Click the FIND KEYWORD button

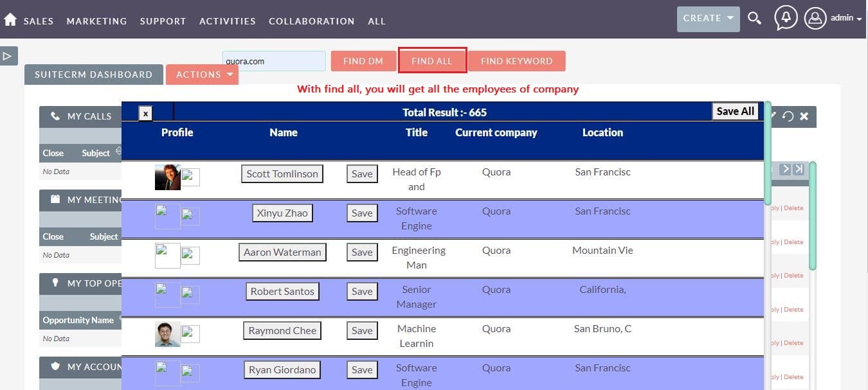[x=517, y=61]
